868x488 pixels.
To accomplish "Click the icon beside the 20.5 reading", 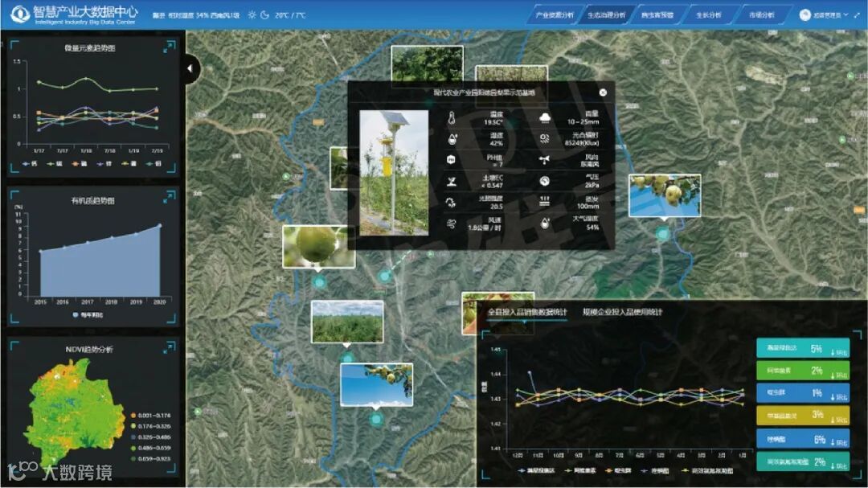I will 451,202.
